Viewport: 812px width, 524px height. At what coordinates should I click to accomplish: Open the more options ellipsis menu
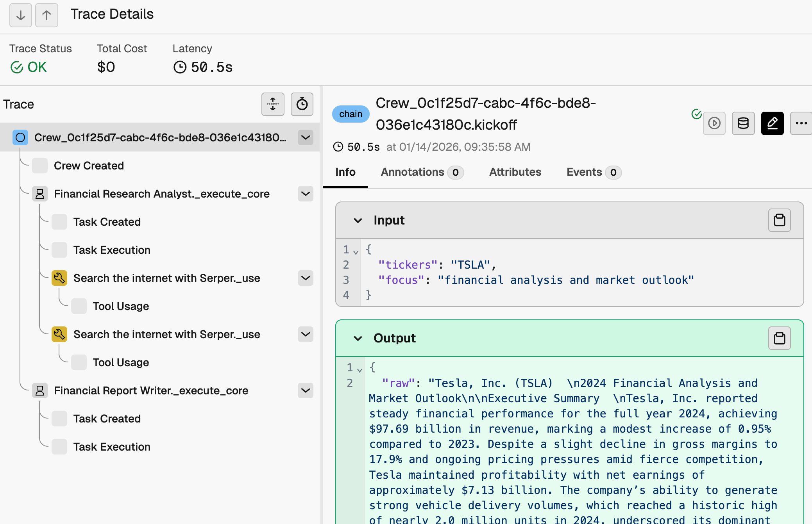coord(801,123)
